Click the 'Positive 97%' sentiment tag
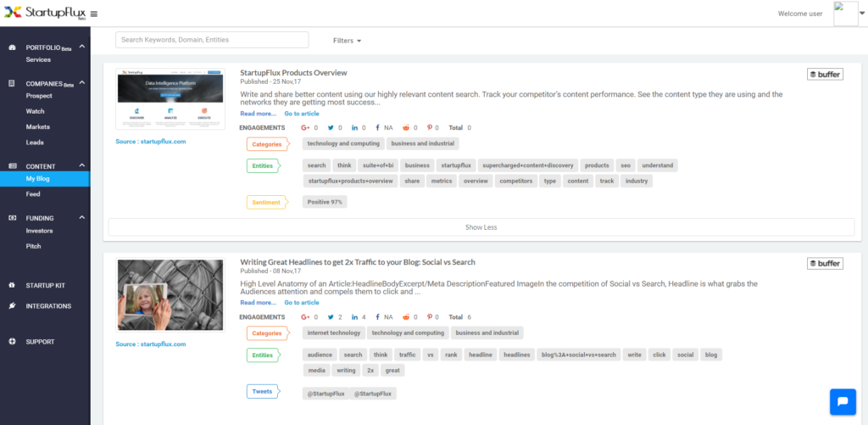This screenshot has width=868, height=425. [x=325, y=202]
